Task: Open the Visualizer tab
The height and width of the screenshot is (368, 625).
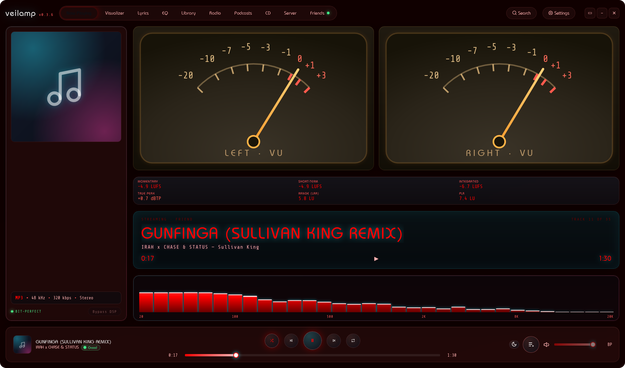Action: tap(114, 13)
